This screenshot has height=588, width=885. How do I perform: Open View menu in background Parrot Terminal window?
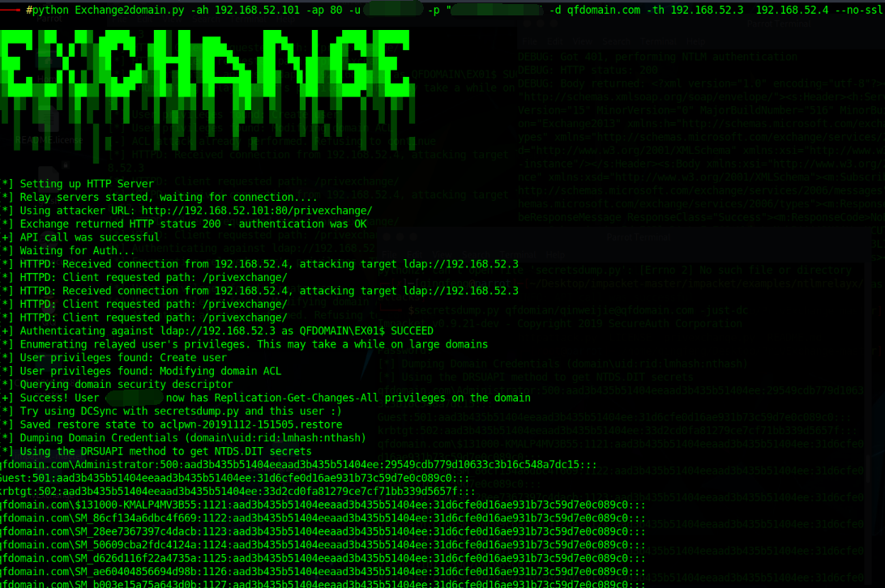pos(582,42)
